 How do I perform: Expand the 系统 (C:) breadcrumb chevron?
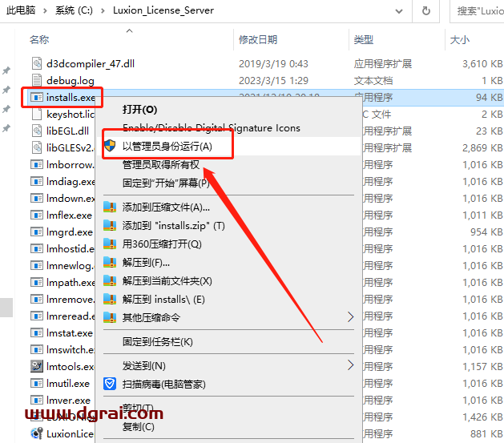103,11
